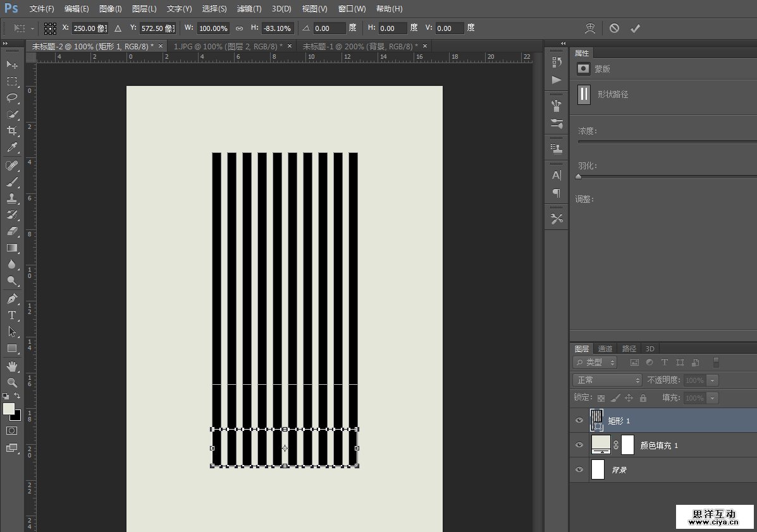Open the 滤镜(T) menu

click(249, 9)
